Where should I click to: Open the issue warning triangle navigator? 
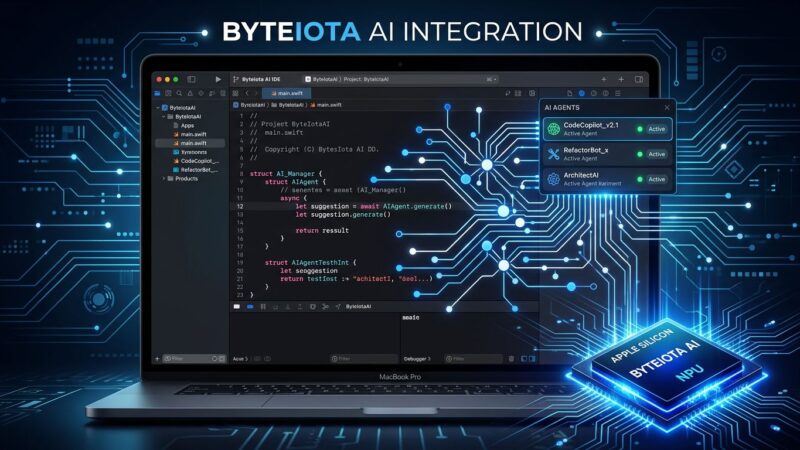[x=190, y=93]
